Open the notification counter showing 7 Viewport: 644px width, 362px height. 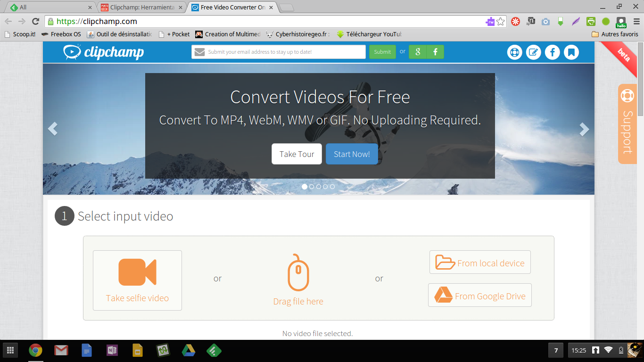click(556, 350)
